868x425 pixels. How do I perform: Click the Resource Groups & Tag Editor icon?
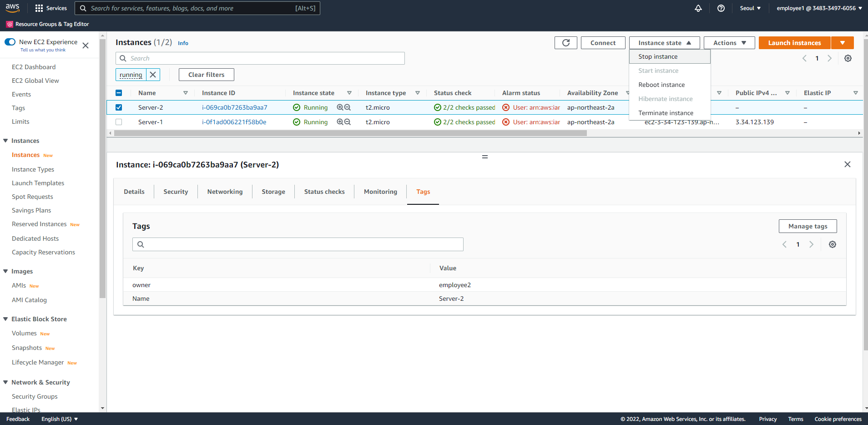pyautogui.click(x=10, y=24)
